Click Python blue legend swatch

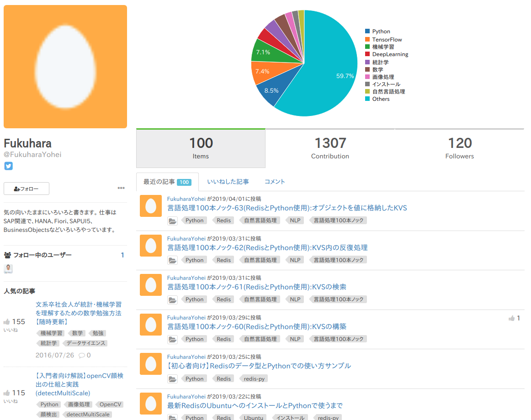367,31
